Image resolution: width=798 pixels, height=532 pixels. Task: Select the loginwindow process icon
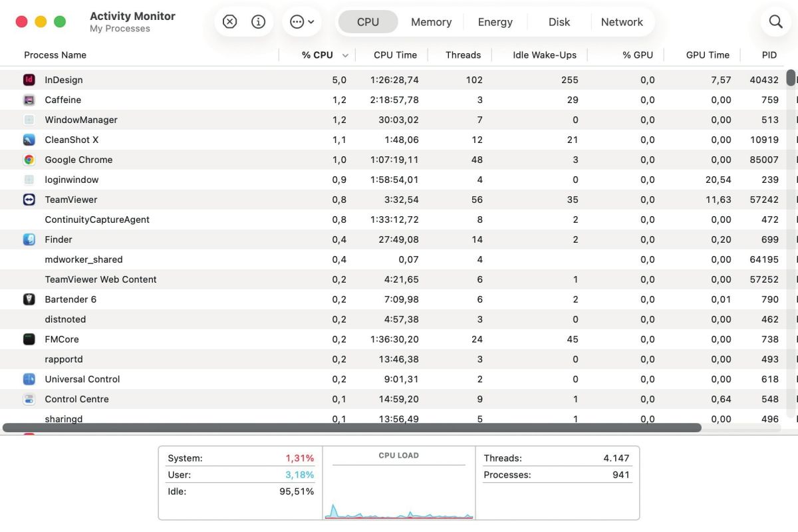pos(29,180)
